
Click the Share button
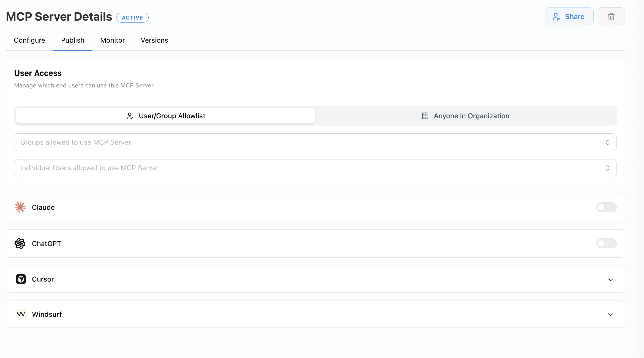point(569,16)
